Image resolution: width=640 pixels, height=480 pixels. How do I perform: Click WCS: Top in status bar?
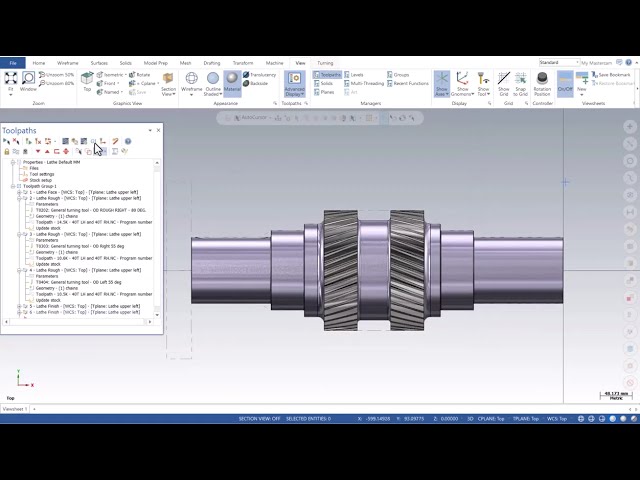click(x=557, y=419)
